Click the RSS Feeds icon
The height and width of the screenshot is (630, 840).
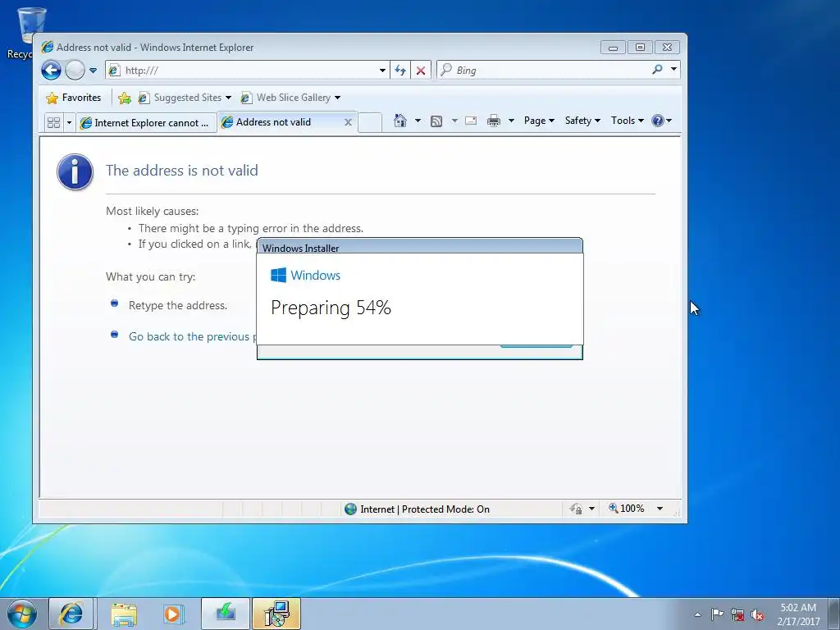pyautogui.click(x=436, y=121)
